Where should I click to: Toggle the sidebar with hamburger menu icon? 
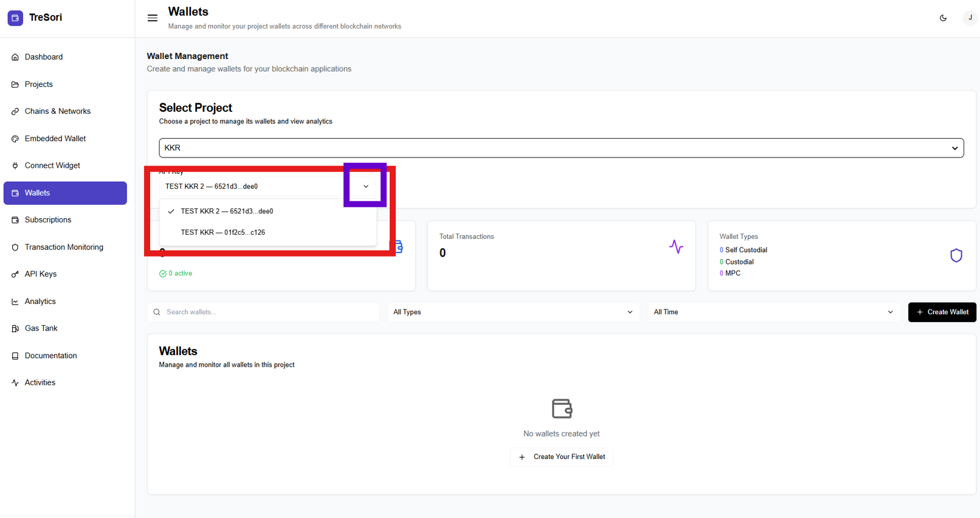[153, 18]
